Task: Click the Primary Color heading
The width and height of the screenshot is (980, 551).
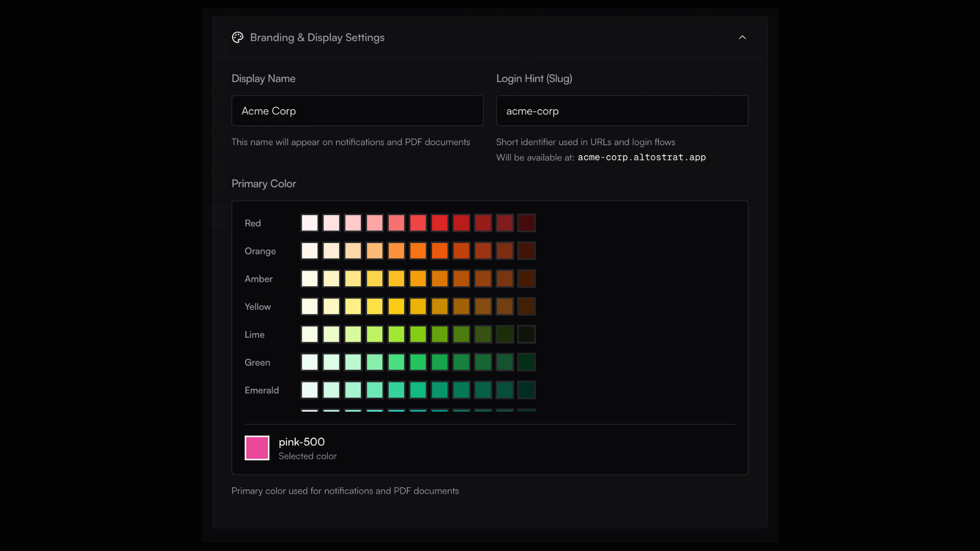Action: point(264,184)
